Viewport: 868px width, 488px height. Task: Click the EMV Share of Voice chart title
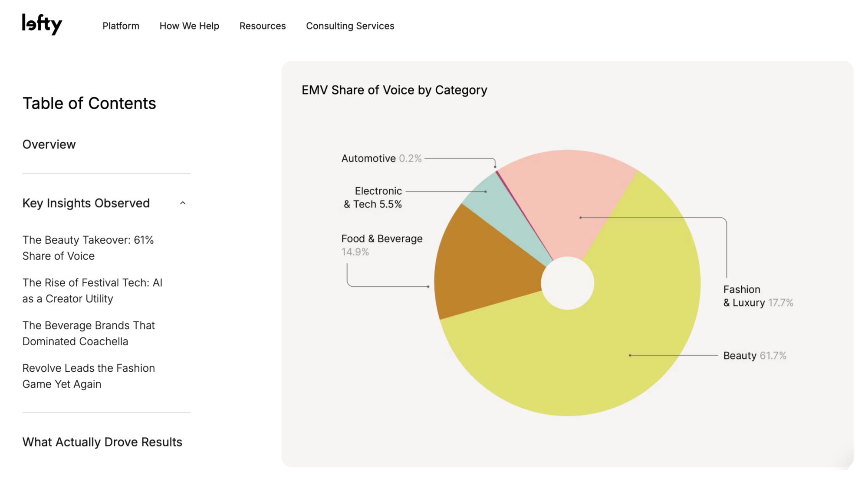click(394, 90)
